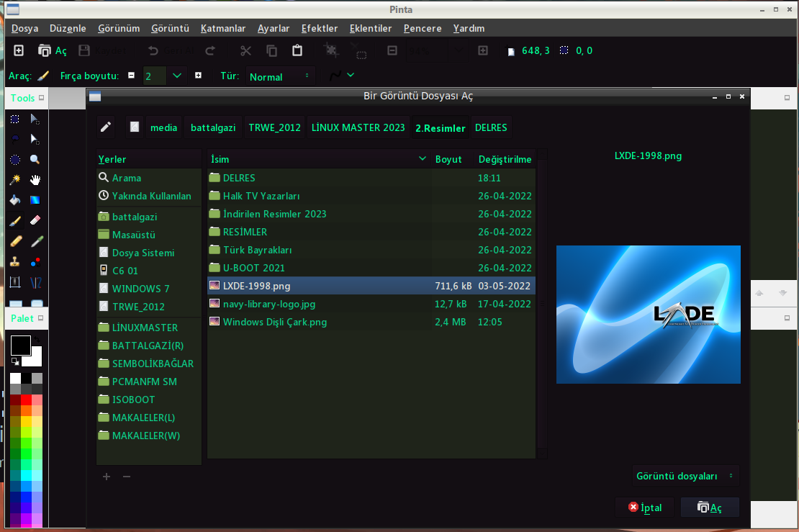Select the Line/Curve tool
This screenshot has height=532, width=799.
[x=35, y=282]
